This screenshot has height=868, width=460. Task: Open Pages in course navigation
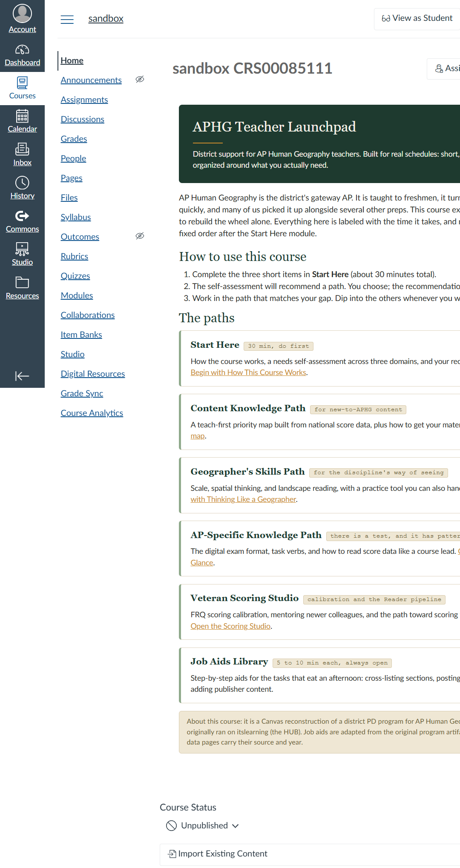(72, 178)
